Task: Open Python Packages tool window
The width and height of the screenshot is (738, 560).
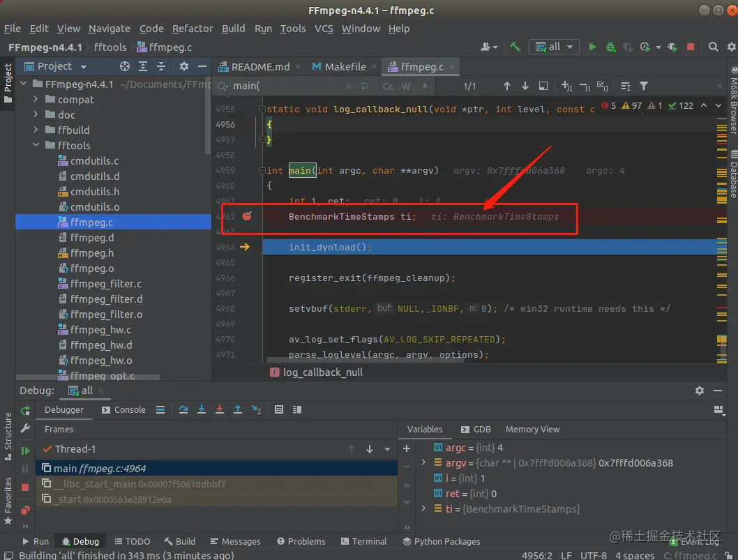Action: point(442,541)
